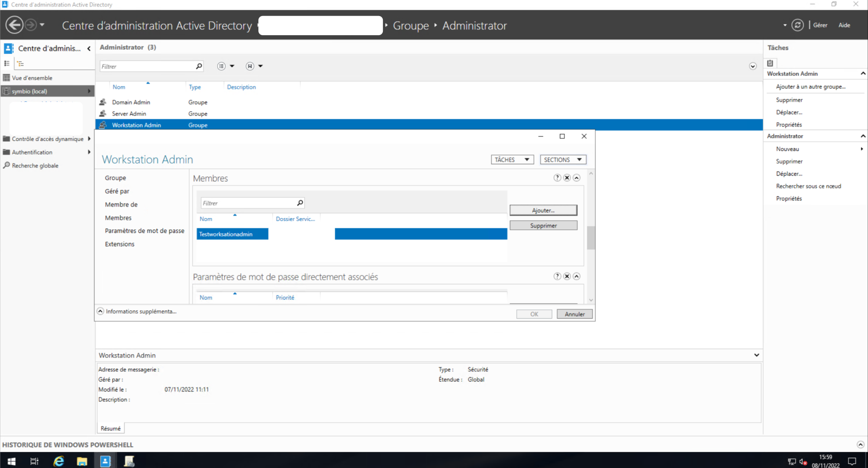Click the refresh icon near Gérer
Image resolution: width=868 pixels, height=468 pixels.
coord(798,25)
